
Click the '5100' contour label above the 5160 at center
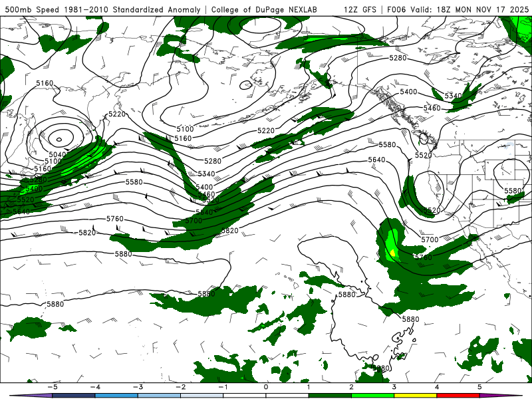pos(185,129)
